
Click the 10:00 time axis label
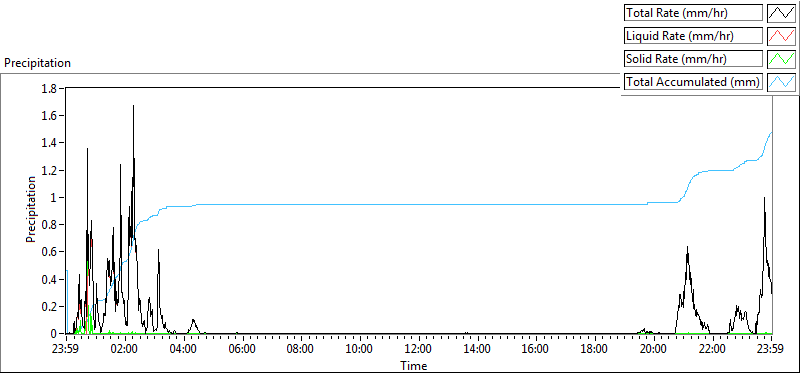(x=360, y=350)
